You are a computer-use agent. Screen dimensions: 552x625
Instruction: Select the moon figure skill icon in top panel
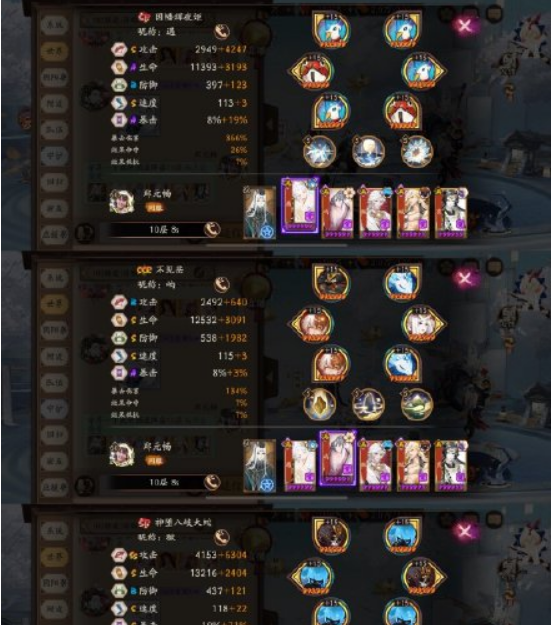click(368, 151)
